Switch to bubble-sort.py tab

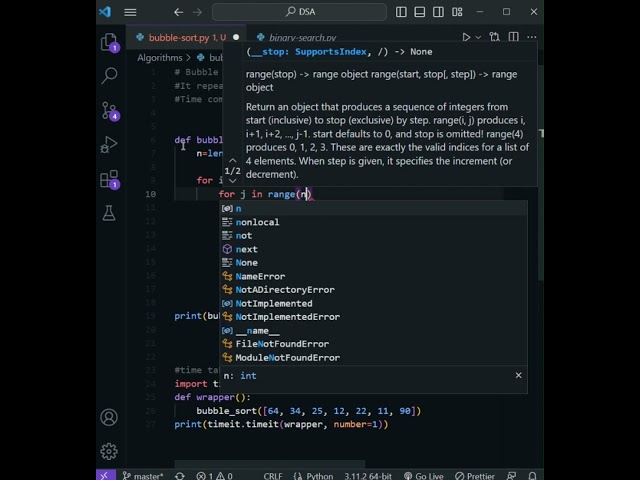186,38
